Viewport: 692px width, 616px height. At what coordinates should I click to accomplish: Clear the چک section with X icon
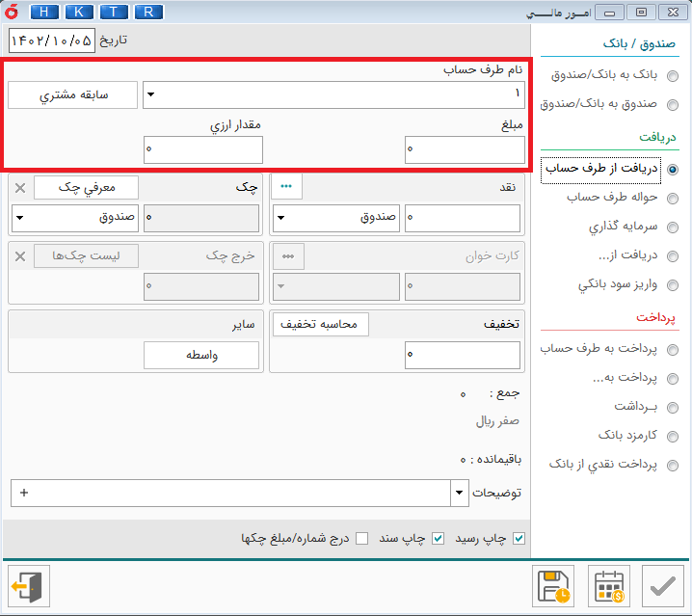point(20,188)
